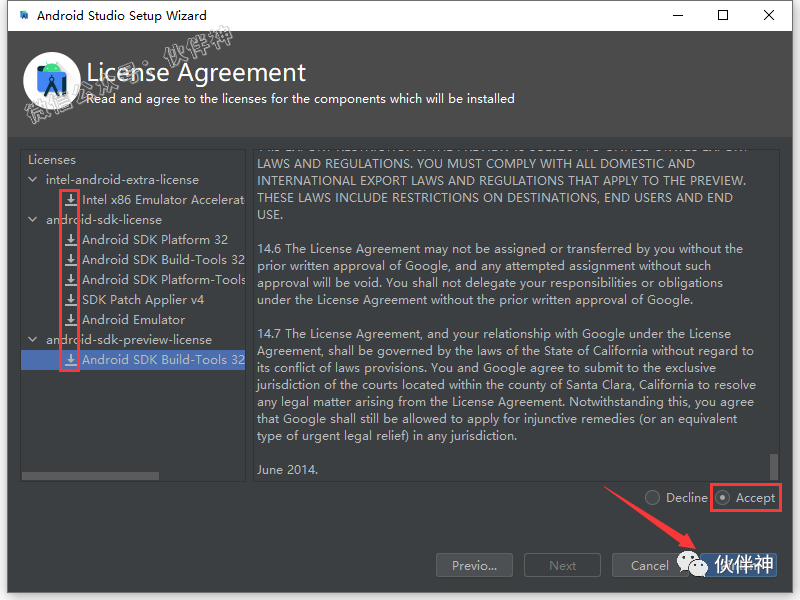The width and height of the screenshot is (800, 600).
Task: Click the license text vertical scrollbar thumb
Action: pyautogui.click(x=773, y=466)
